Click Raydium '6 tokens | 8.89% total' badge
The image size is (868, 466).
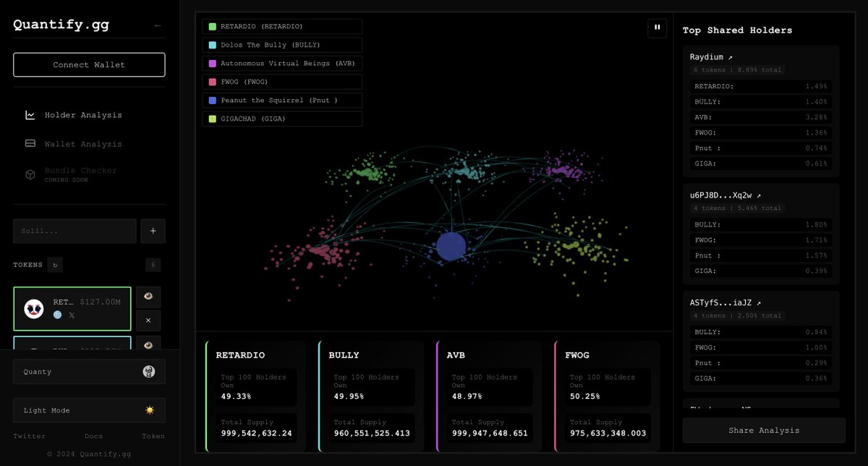click(x=737, y=70)
